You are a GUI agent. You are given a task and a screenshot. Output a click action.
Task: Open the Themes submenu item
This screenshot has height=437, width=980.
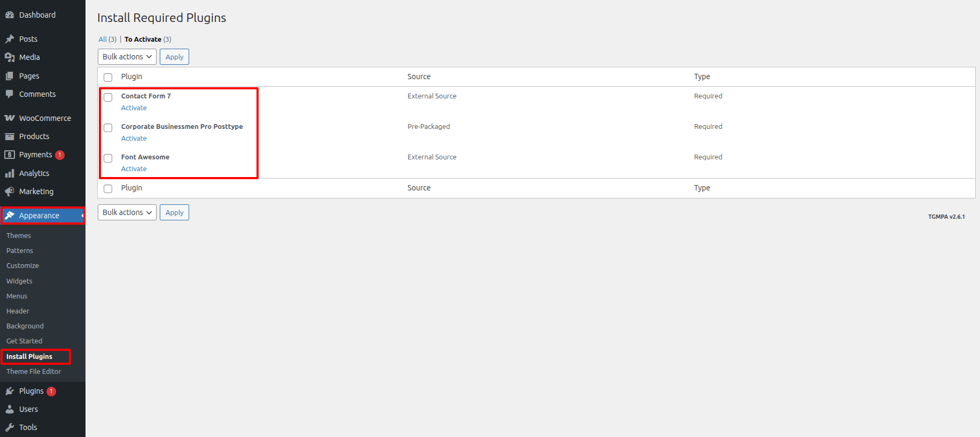[x=19, y=236]
